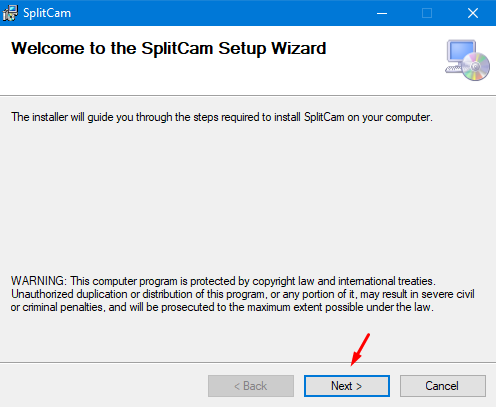Open the SplitCam installer icon menu in title bar
Viewport: 496px width, 407px height.
(10, 13)
